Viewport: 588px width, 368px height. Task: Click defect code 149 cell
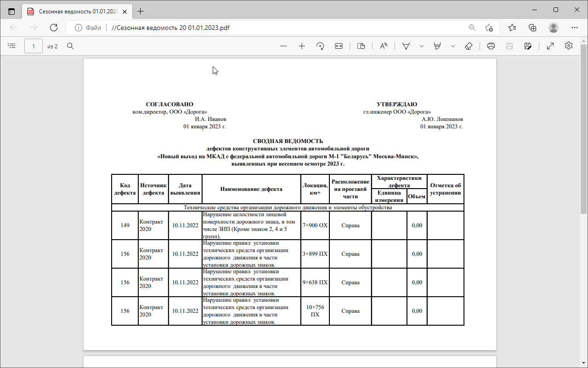click(x=125, y=225)
